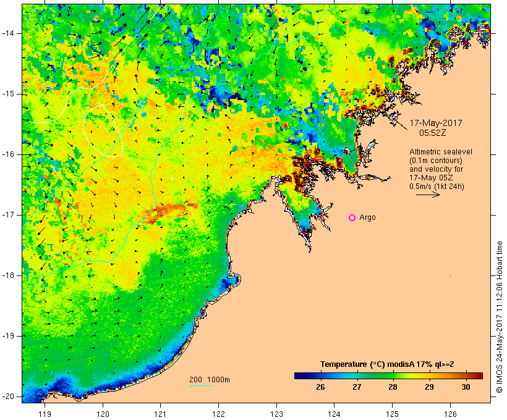This screenshot has width=507, height=420.
Task: Click longitude axis label 124
Action: point(334,414)
